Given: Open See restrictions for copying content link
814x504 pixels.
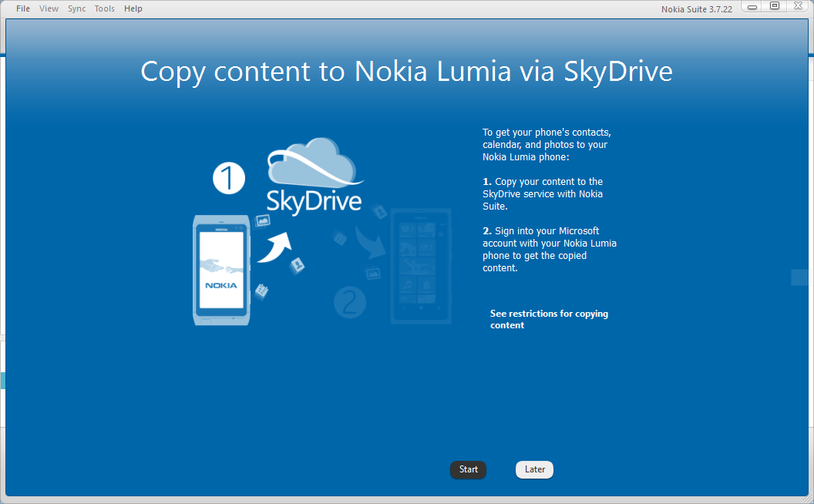Looking at the screenshot, I should click(x=549, y=319).
